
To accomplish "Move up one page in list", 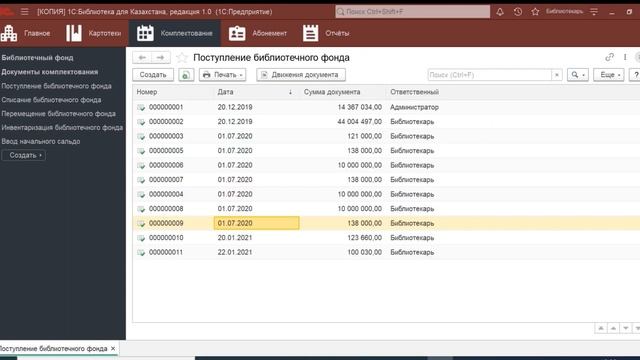I will tap(613, 328).
